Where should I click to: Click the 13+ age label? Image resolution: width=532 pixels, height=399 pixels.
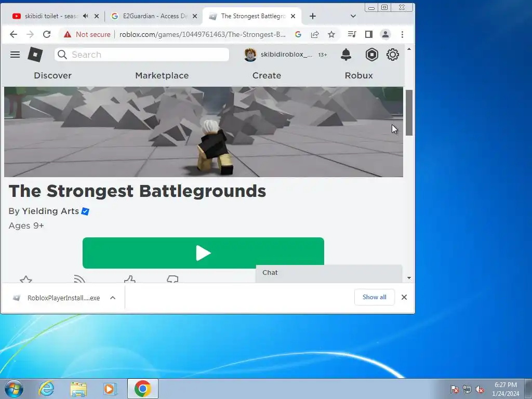[322, 55]
